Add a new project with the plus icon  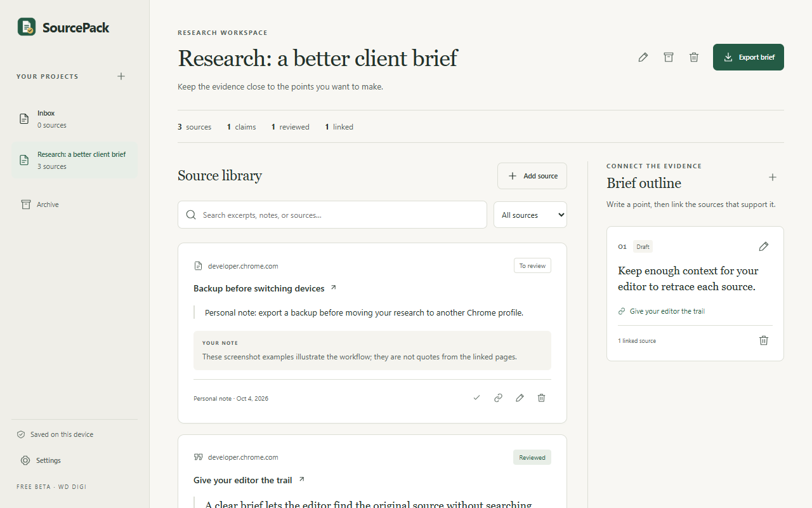tap(121, 76)
